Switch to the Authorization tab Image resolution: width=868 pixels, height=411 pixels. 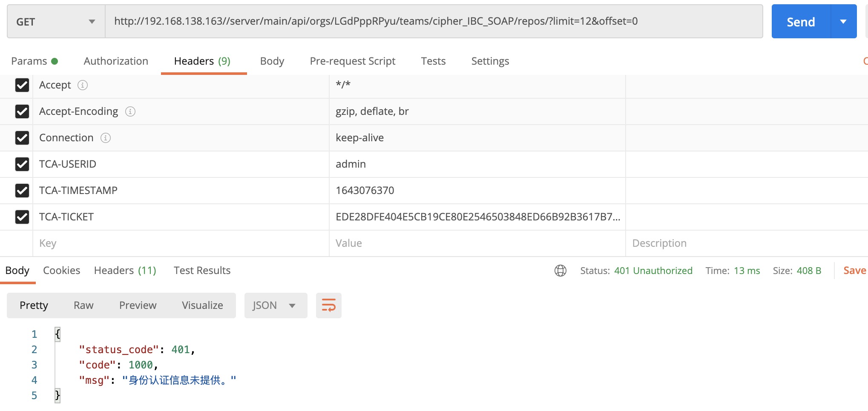115,61
